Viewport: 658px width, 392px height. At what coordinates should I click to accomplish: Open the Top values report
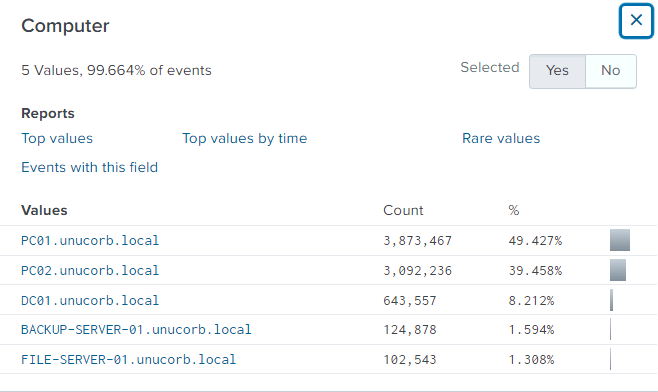click(57, 139)
